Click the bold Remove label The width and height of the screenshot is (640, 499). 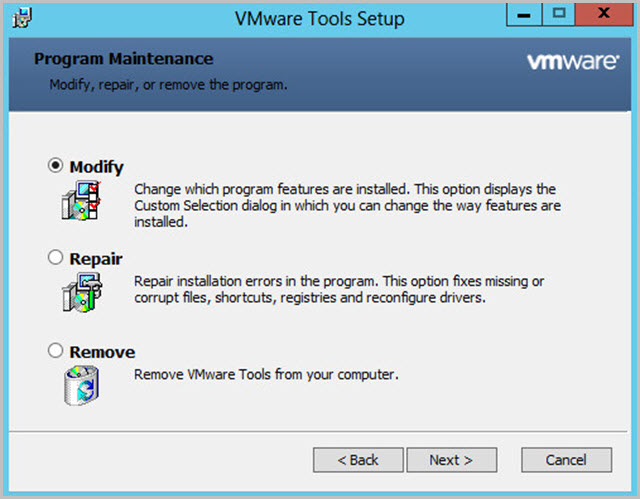[x=102, y=352]
